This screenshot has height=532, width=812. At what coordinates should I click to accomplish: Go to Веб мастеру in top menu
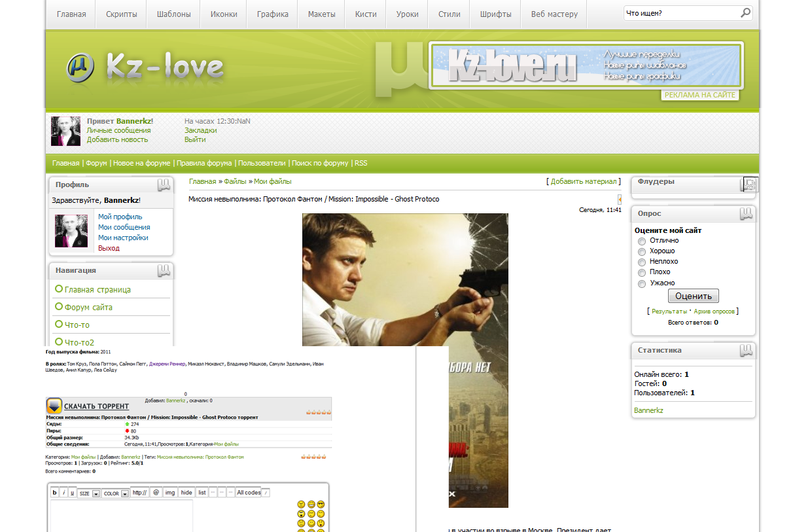coord(554,14)
